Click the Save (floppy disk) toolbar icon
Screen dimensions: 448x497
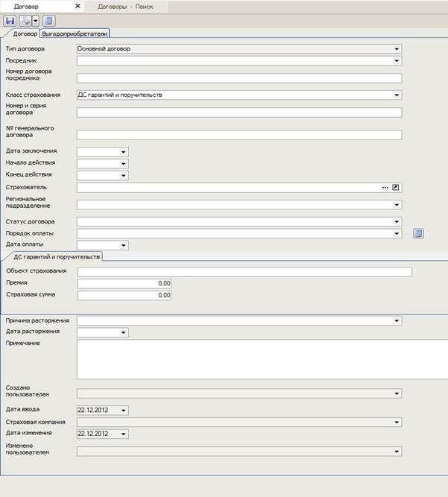coord(10,21)
